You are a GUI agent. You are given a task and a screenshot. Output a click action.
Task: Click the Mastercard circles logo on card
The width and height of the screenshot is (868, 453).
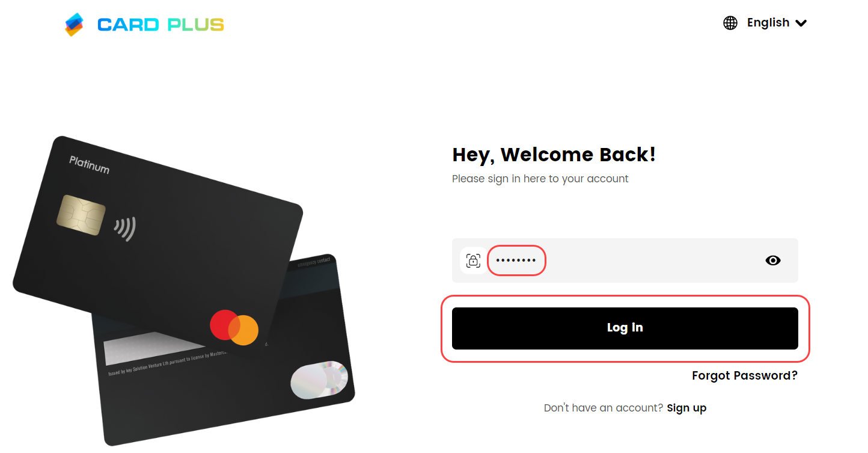pos(234,328)
